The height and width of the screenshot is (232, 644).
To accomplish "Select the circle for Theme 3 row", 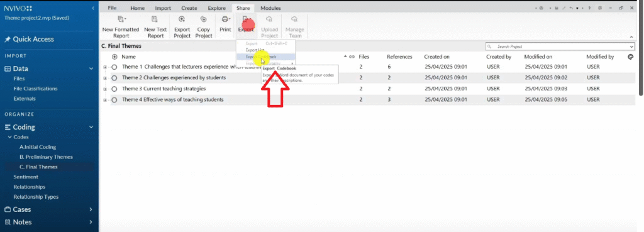I will pos(114,89).
